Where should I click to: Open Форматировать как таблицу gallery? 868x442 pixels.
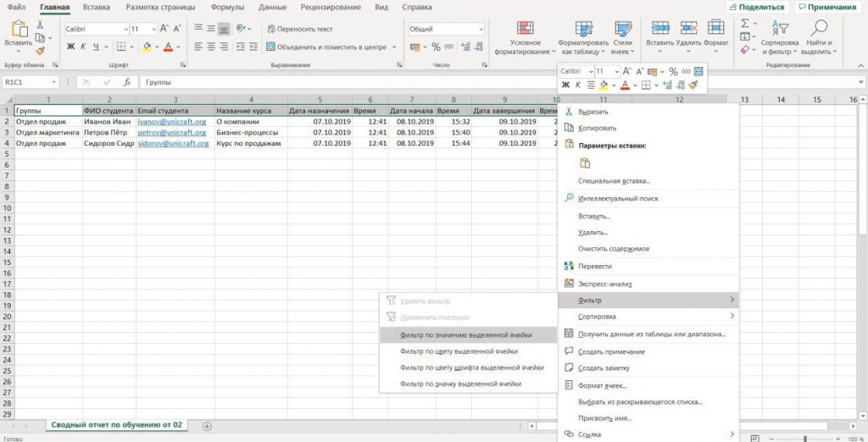click(583, 37)
